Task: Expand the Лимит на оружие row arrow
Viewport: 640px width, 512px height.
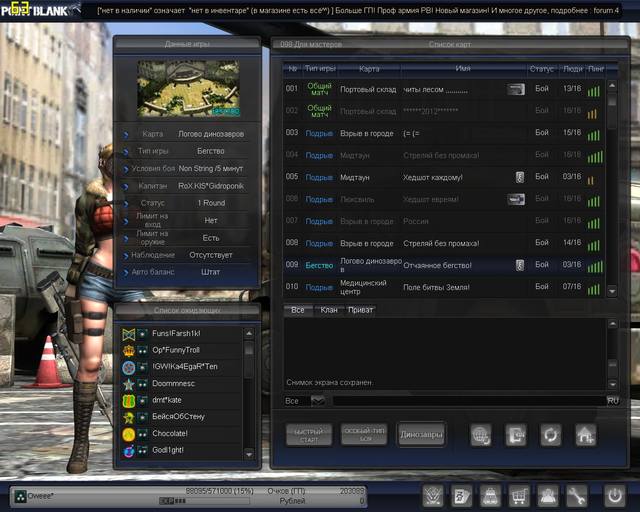Action: (126, 238)
